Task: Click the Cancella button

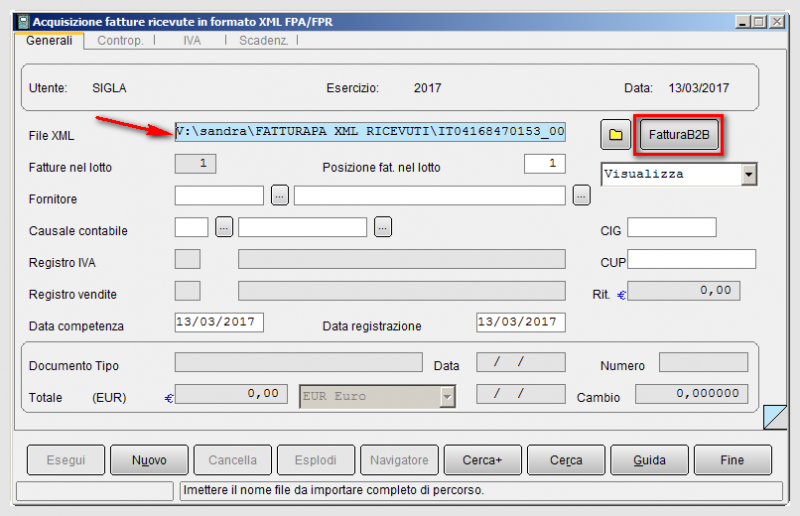Action: (x=233, y=460)
